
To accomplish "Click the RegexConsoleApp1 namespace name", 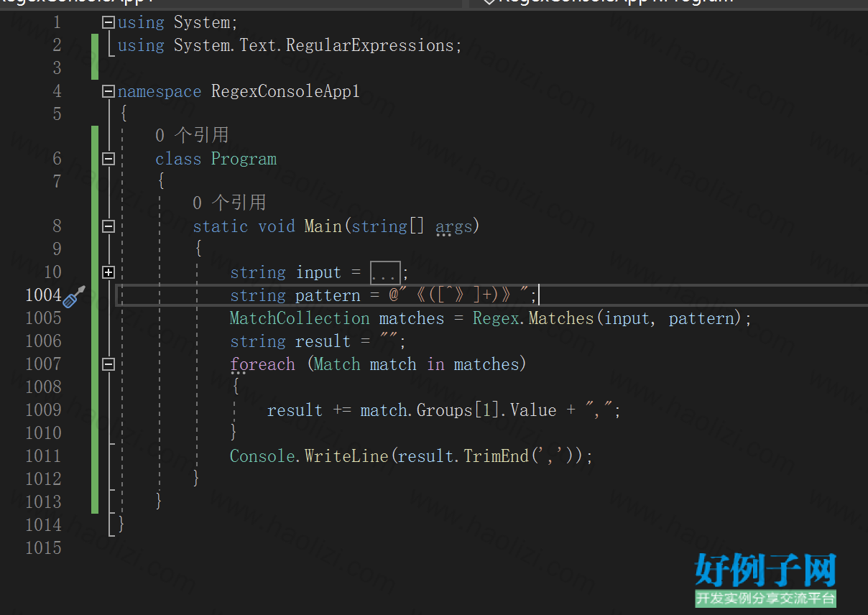I will coord(285,92).
